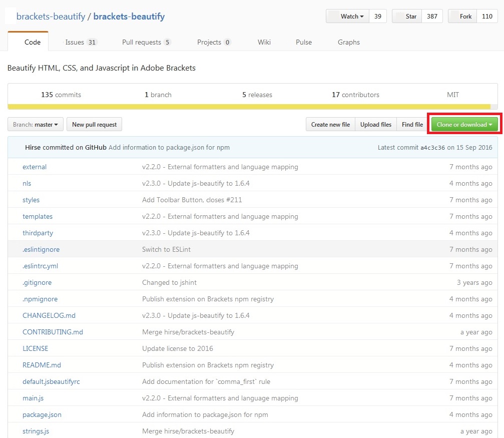Open CHANGELOG.md file
The width and height of the screenshot is (504, 438).
coord(49,315)
